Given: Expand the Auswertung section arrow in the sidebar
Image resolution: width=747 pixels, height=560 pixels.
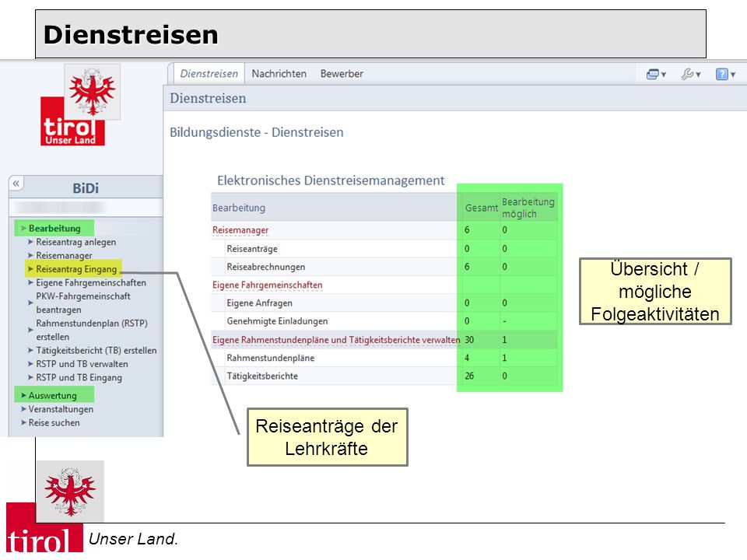Looking at the screenshot, I should 23,395.
